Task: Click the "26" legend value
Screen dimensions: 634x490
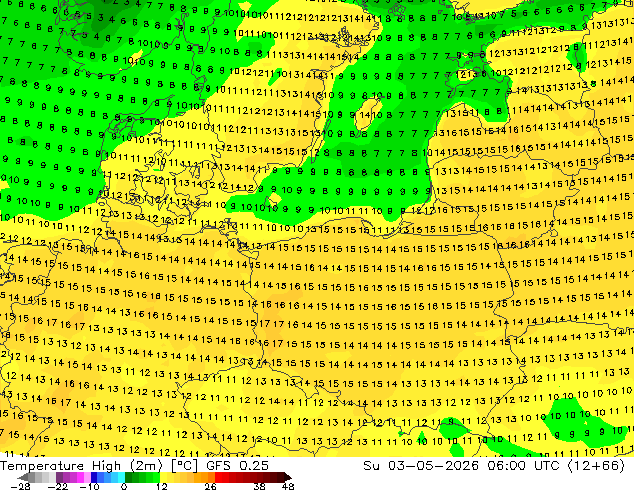Action: tap(210, 486)
